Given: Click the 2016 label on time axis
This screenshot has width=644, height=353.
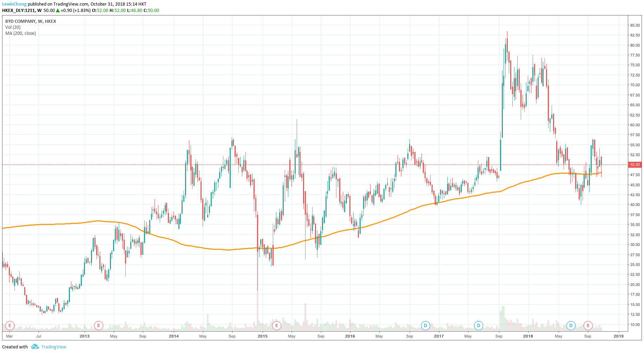Looking at the screenshot, I should [x=350, y=336].
